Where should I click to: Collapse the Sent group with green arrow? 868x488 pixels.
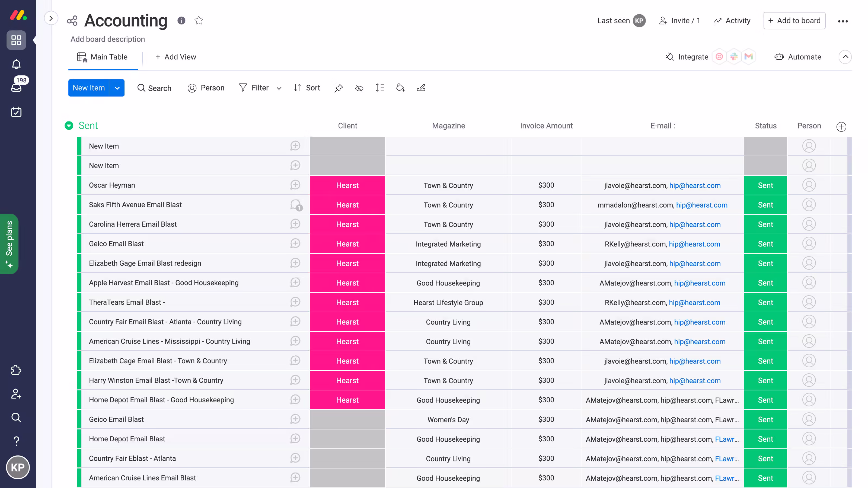tap(69, 126)
